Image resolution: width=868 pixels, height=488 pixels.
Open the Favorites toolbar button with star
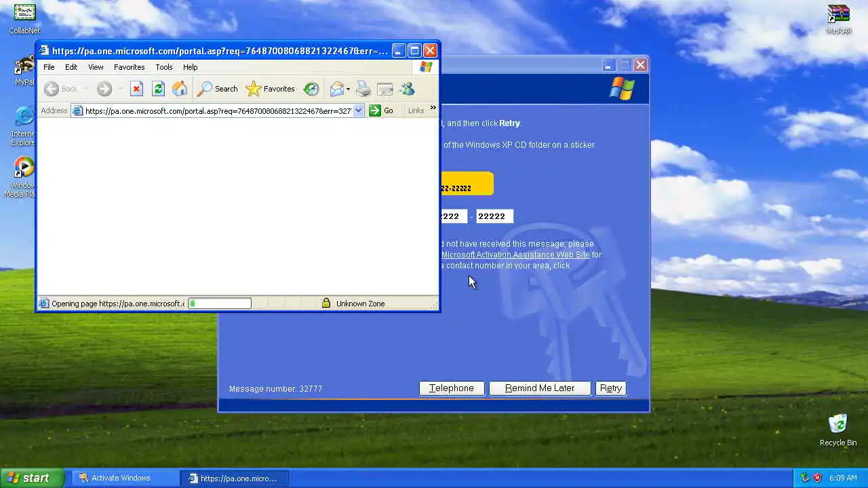[270, 89]
